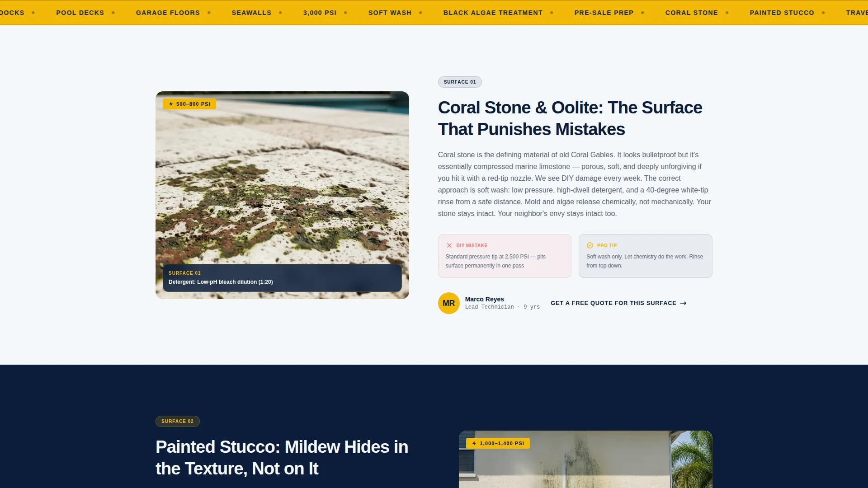
Task: Click Pool Decks in the ticker
Action: point(80,13)
